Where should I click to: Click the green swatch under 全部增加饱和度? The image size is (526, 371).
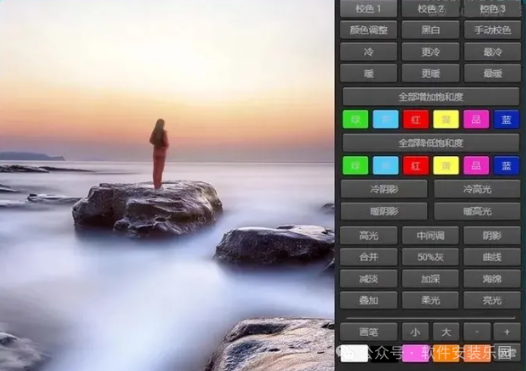(x=355, y=119)
